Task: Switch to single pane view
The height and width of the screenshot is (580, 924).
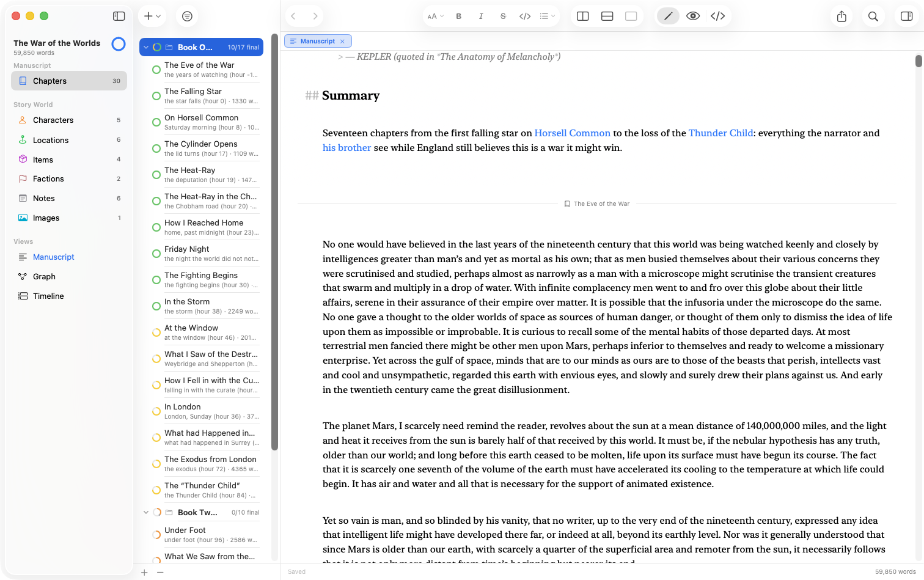Action: point(631,17)
